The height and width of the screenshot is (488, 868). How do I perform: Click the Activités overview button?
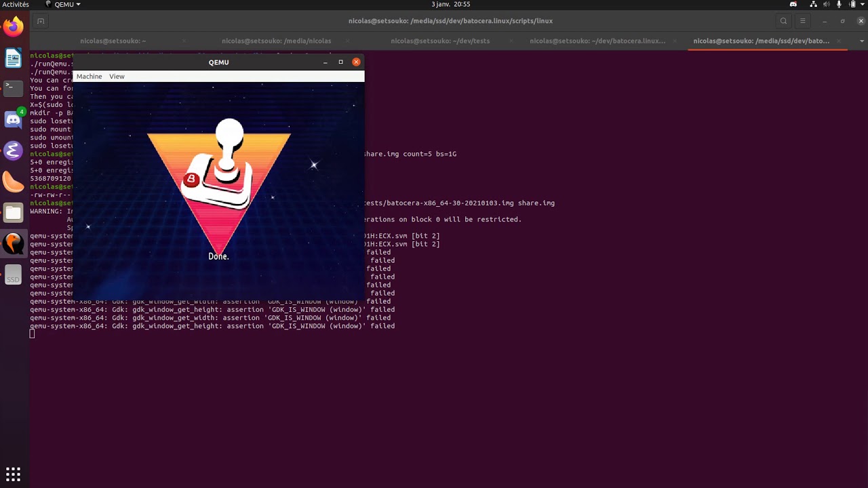click(x=16, y=4)
